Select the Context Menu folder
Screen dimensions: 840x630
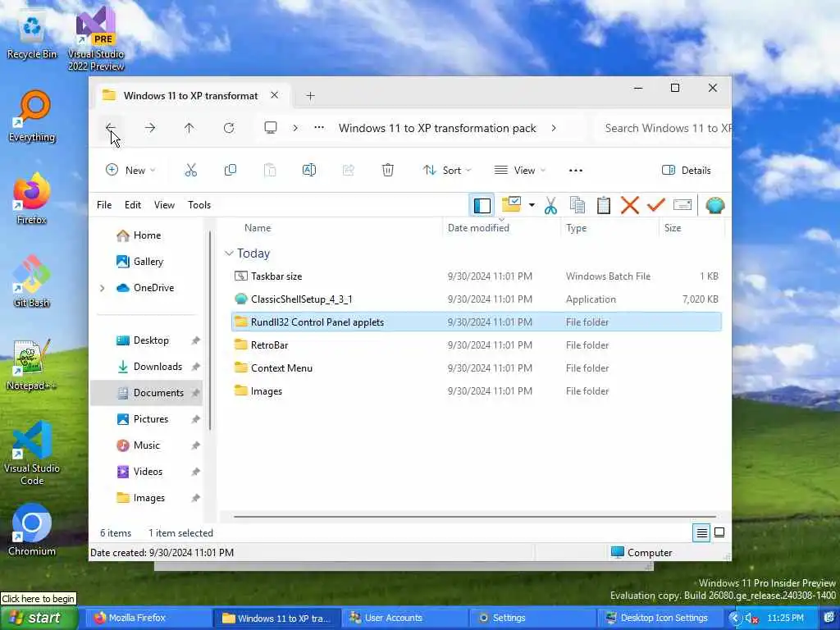pos(477,368)
